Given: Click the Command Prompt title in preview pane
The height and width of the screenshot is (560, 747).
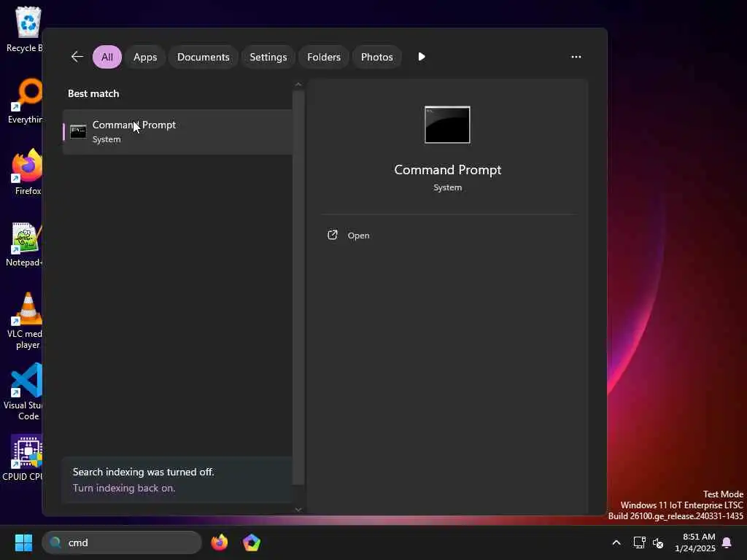Looking at the screenshot, I should point(448,170).
